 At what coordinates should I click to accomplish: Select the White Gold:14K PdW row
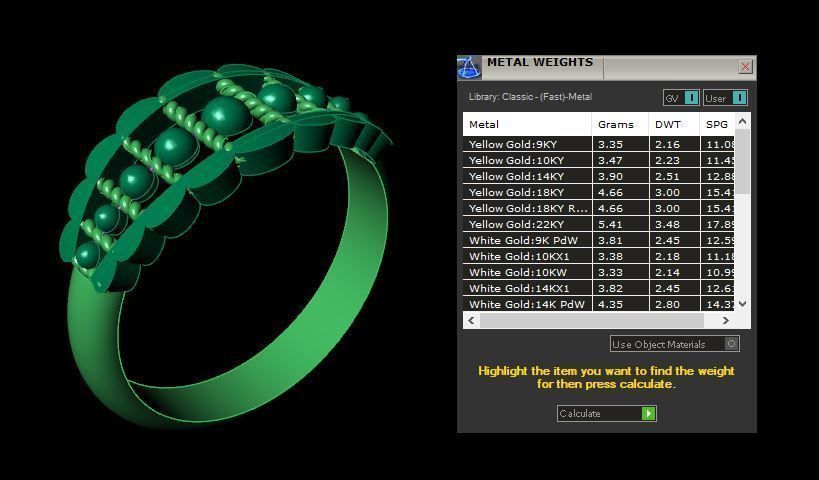click(x=599, y=304)
